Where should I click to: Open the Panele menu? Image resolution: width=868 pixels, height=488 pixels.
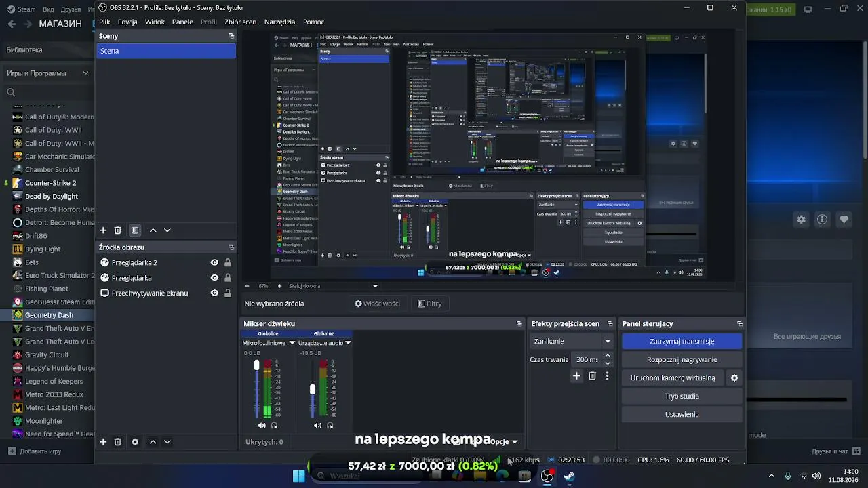[182, 22]
